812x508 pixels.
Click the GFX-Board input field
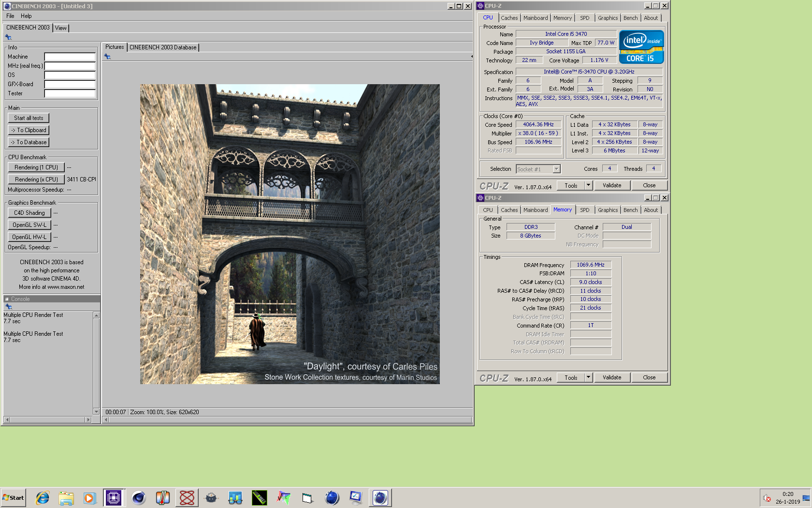pyautogui.click(x=70, y=84)
